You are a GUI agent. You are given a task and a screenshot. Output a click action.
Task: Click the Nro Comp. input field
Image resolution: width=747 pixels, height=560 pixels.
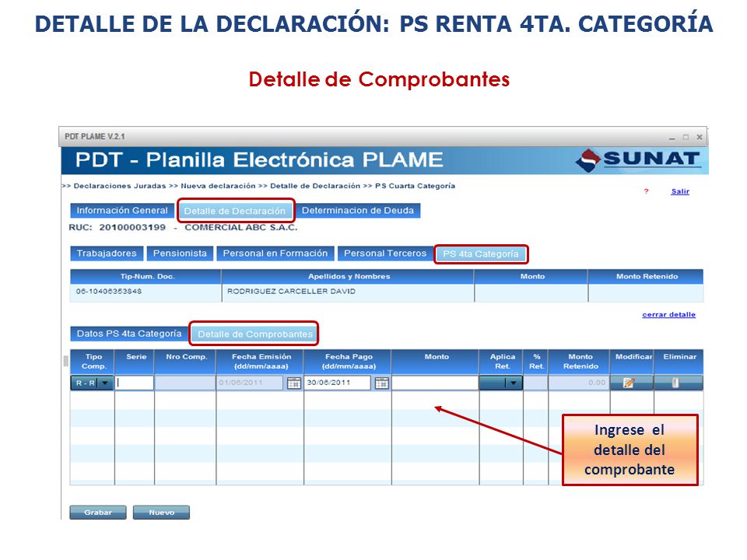(x=185, y=383)
